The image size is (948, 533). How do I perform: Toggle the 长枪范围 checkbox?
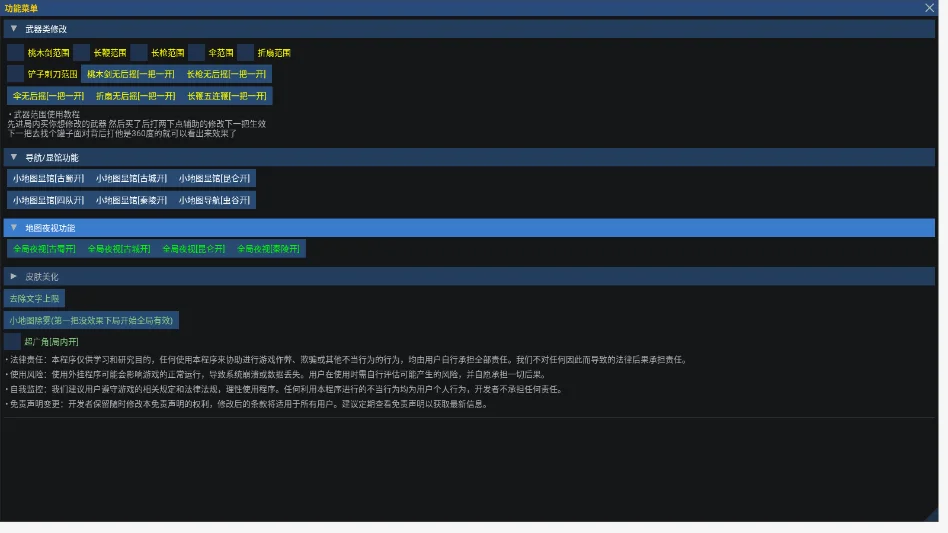coord(139,53)
